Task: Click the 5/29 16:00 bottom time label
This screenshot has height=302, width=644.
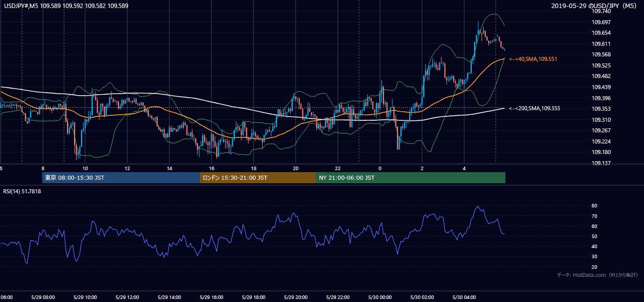Action: pyautogui.click(x=211, y=297)
